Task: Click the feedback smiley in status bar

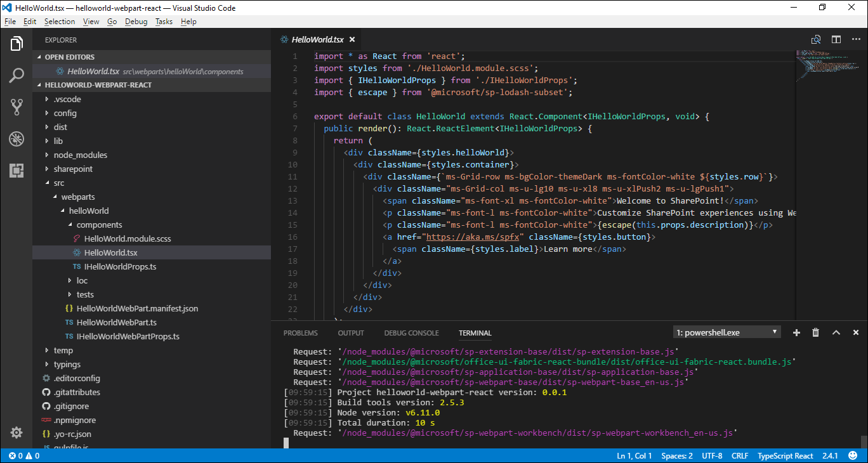Action: pos(852,456)
